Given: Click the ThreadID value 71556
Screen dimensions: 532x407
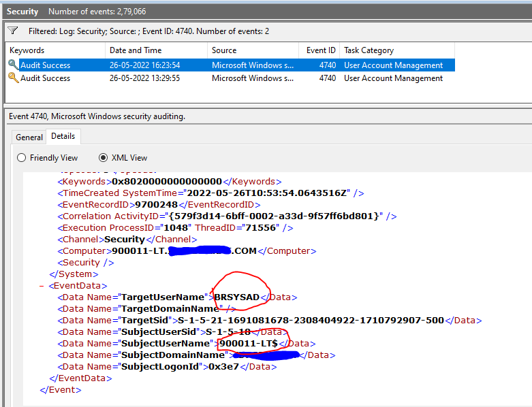Looking at the screenshot, I should (261, 228).
